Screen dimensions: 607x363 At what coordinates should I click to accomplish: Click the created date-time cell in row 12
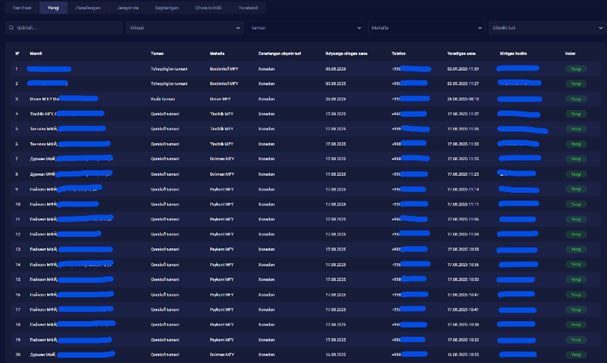click(x=463, y=235)
